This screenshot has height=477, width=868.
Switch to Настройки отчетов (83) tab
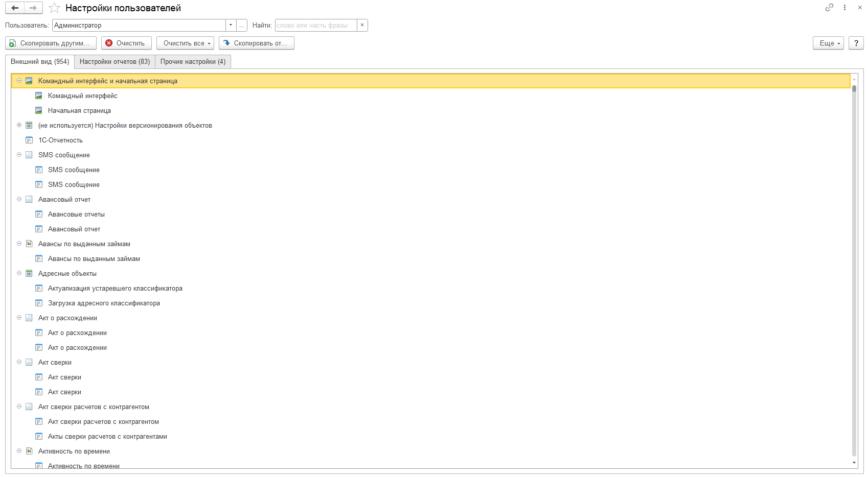click(x=115, y=62)
